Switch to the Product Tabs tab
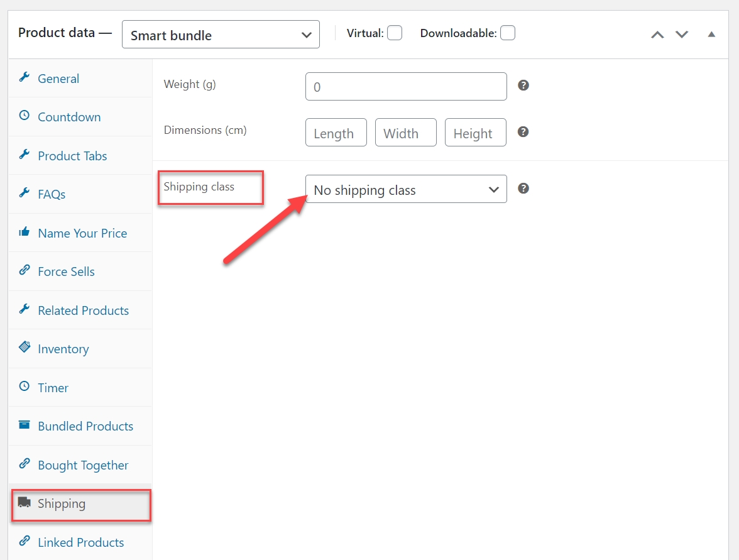739x560 pixels. [x=72, y=156]
